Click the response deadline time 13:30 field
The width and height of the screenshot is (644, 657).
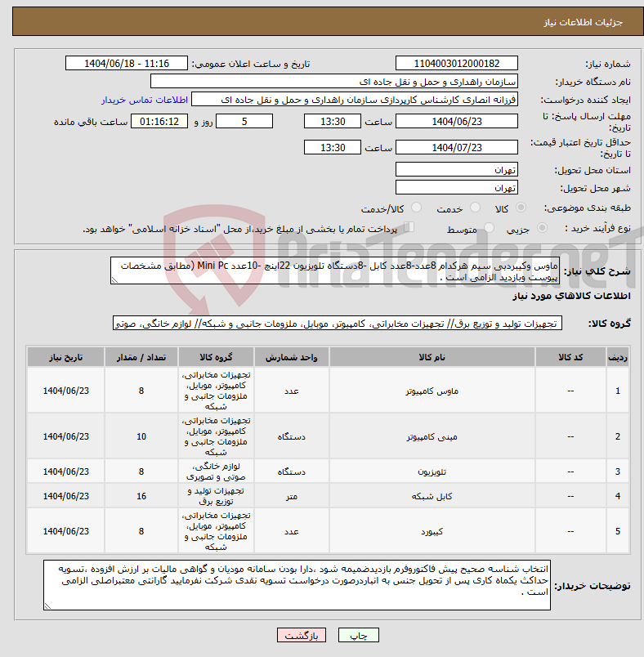[333, 122]
